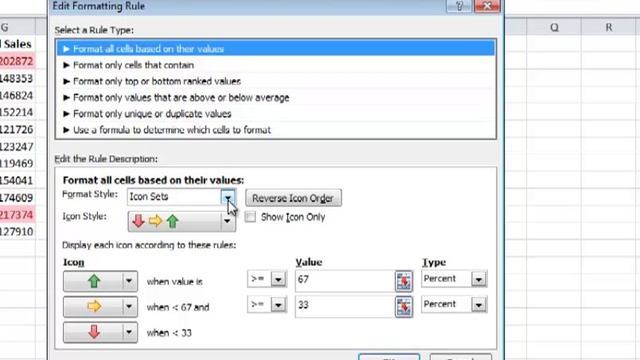Open the Percent type dropdown for value 67
This screenshot has height=360, width=640.
[478, 280]
